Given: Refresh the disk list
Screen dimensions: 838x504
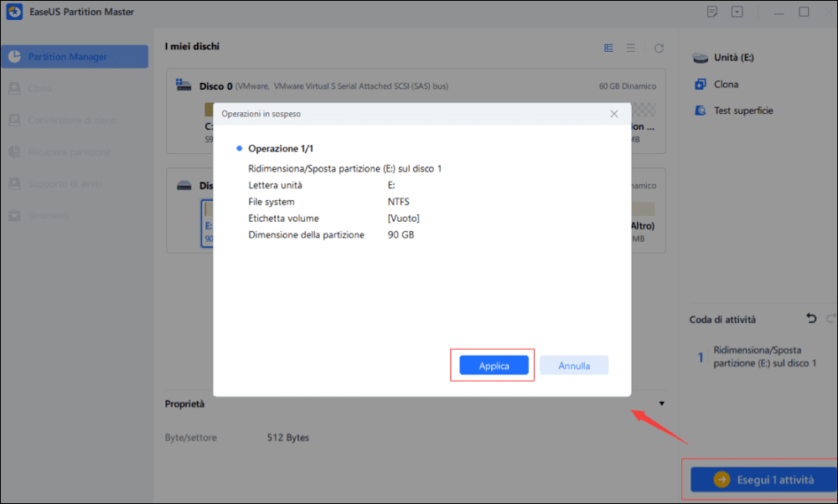Looking at the screenshot, I should [659, 48].
